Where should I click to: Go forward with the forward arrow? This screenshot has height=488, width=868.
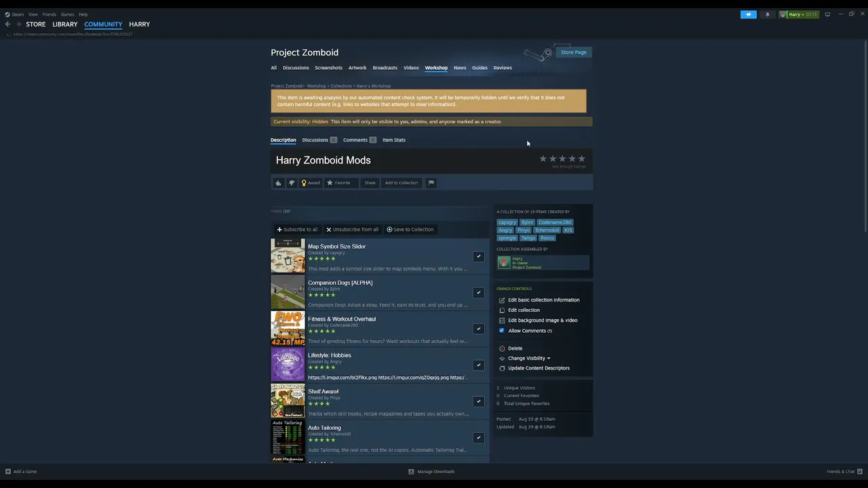tap(18, 24)
